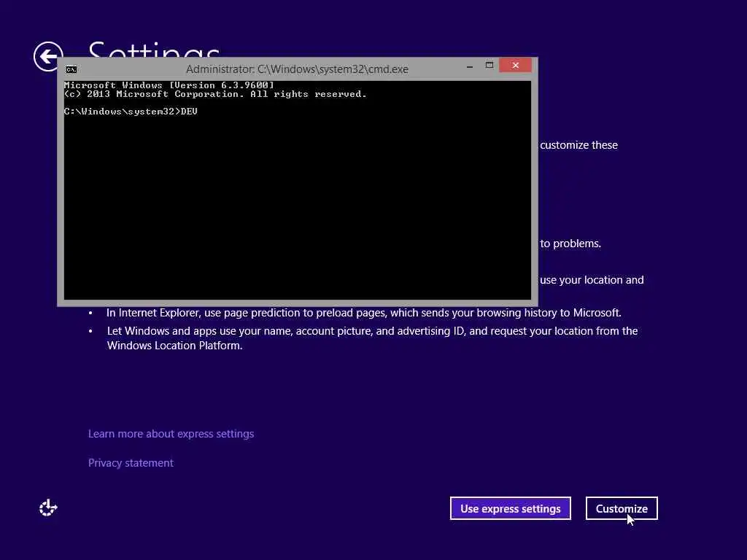Click the C:\Windows\system32>DEV prompt line
This screenshot has width=747, height=560.
point(131,112)
